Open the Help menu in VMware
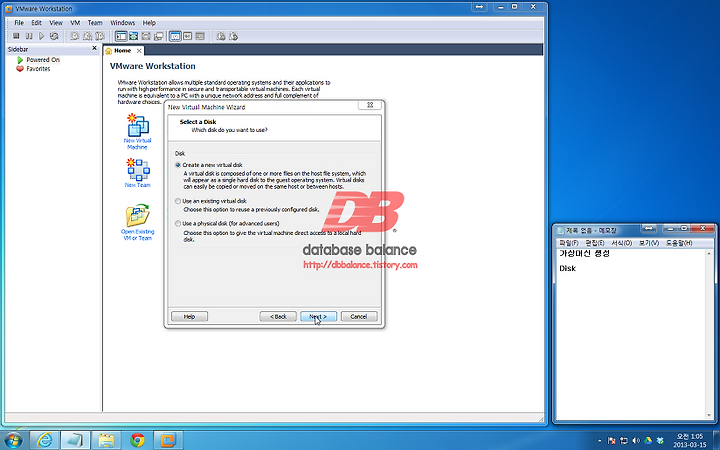The height and width of the screenshot is (450, 720). click(x=149, y=22)
